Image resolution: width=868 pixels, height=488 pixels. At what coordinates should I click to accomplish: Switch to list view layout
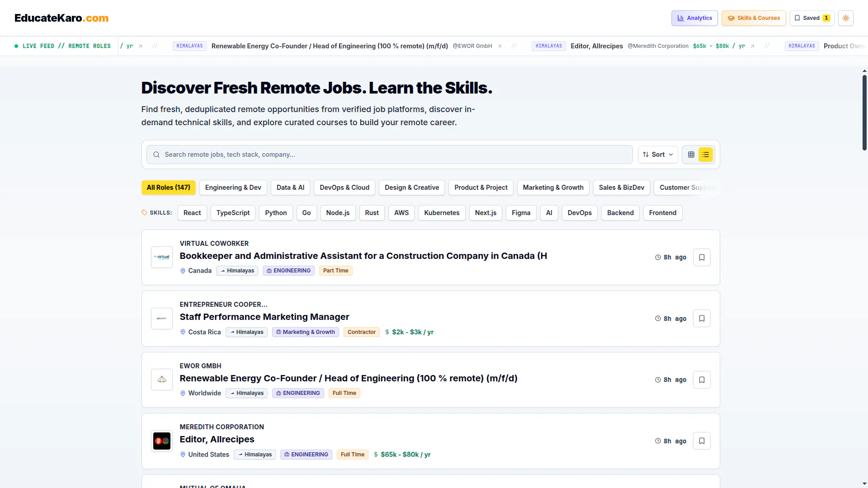pos(705,155)
